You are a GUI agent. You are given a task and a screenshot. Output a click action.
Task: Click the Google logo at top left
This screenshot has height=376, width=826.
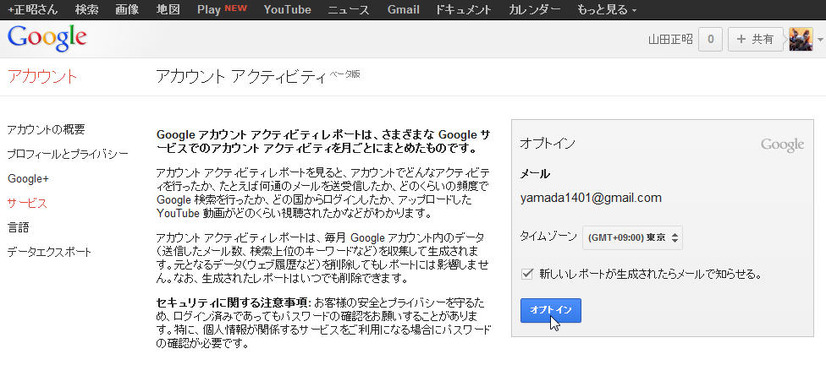(47, 38)
